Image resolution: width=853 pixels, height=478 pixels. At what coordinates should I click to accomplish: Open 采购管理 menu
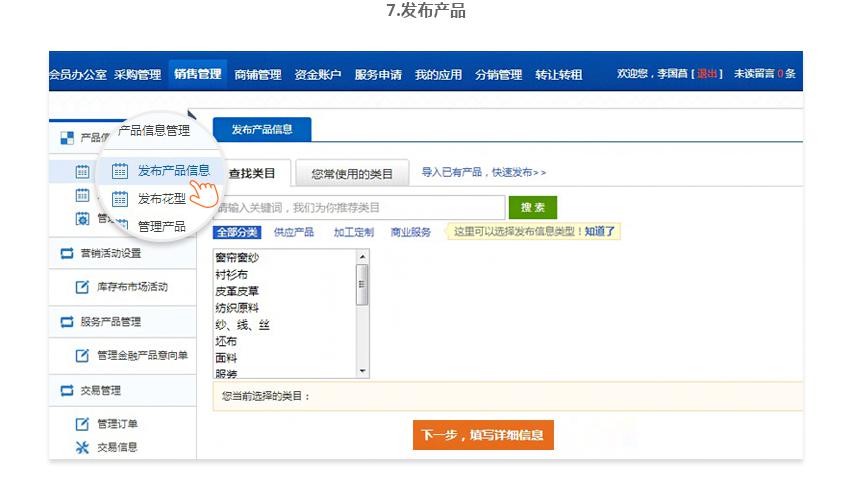tap(138, 75)
